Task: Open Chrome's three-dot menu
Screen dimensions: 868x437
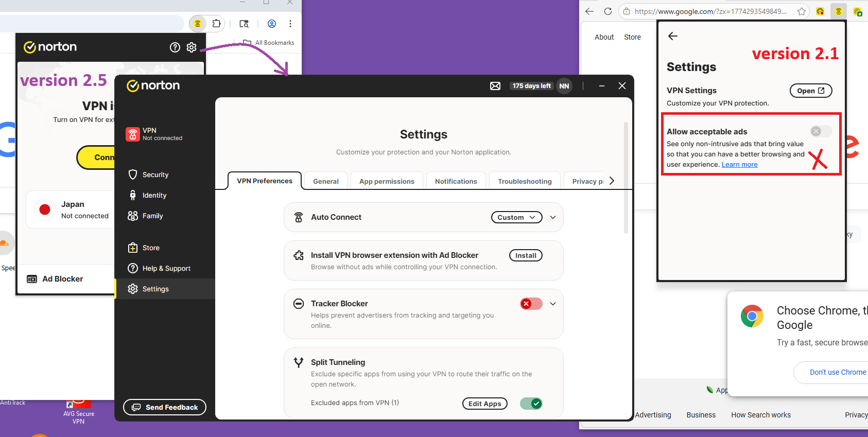Action: [x=290, y=24]
